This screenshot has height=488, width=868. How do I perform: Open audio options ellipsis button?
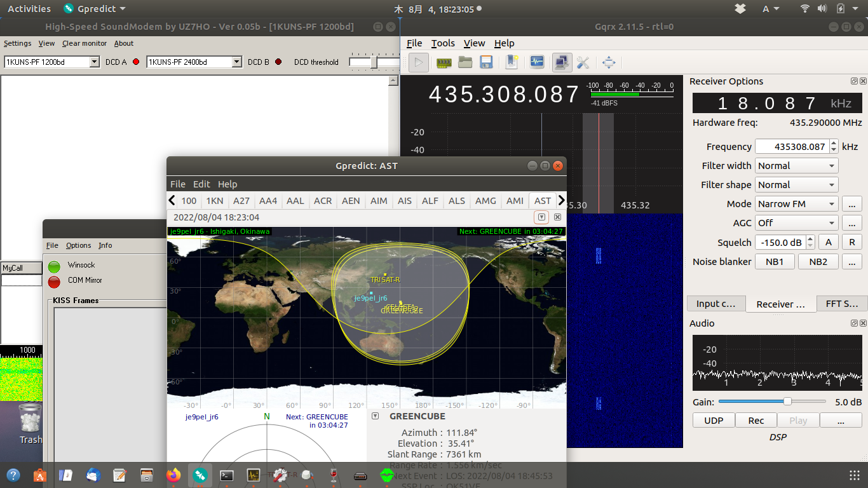coord(841,420)
